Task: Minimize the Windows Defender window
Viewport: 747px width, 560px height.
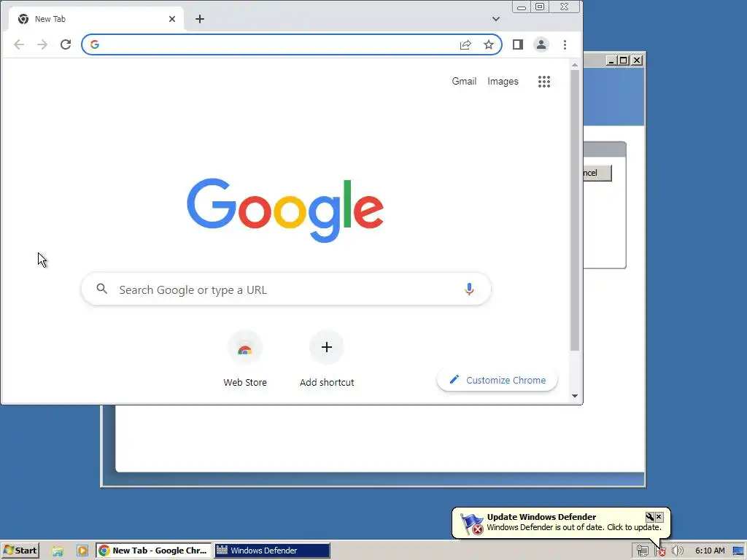Action: tap(612, 61)
